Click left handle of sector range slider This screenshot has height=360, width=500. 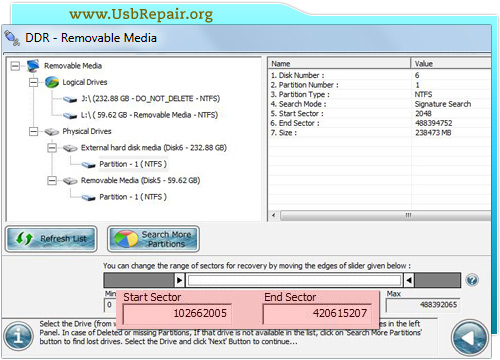(179, 280)
